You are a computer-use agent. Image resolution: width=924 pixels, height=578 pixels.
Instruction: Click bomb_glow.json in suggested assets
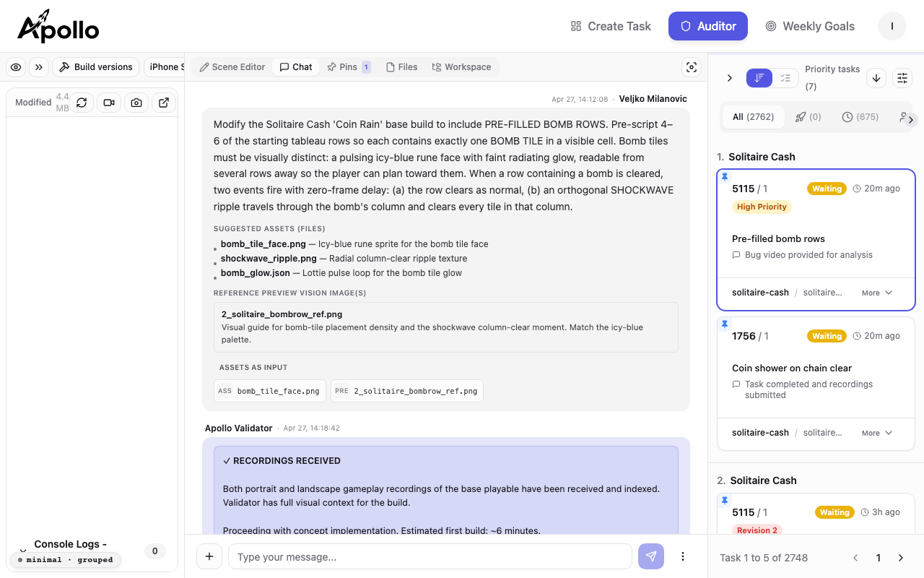pyautogui.click(x=256, y=273)
